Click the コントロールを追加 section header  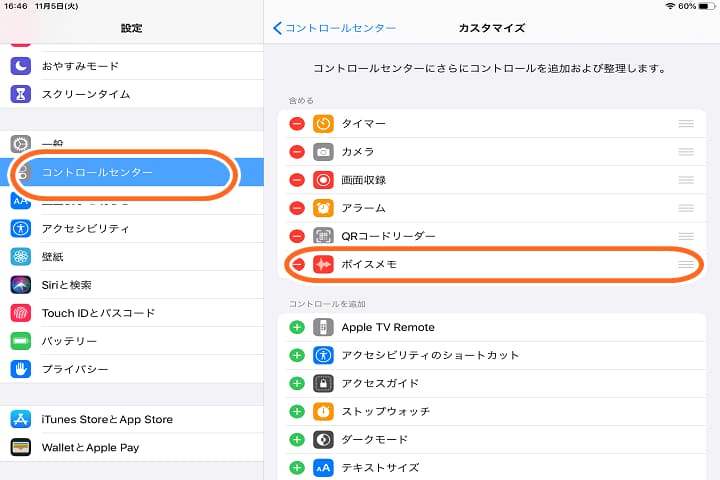tap(327, 304)
